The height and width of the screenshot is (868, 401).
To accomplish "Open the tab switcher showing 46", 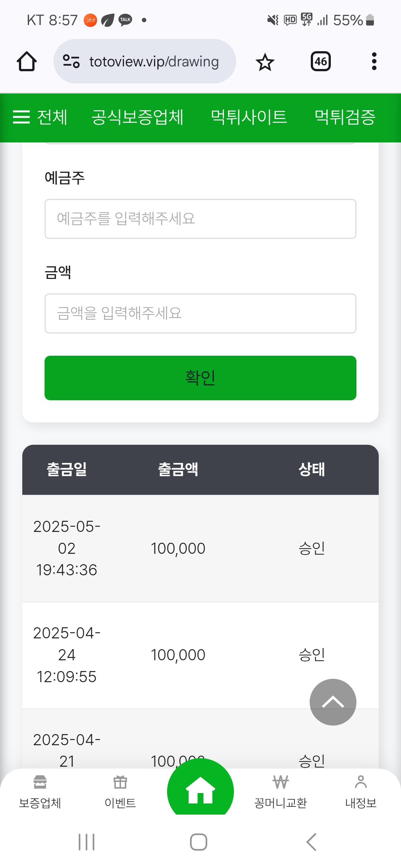I will [320, 61].
